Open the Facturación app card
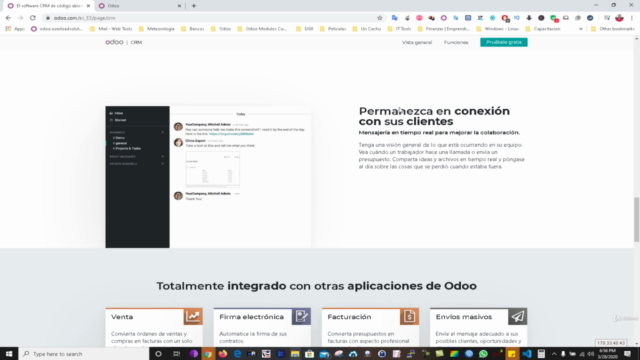640x360 pixels. click(370, 327)
